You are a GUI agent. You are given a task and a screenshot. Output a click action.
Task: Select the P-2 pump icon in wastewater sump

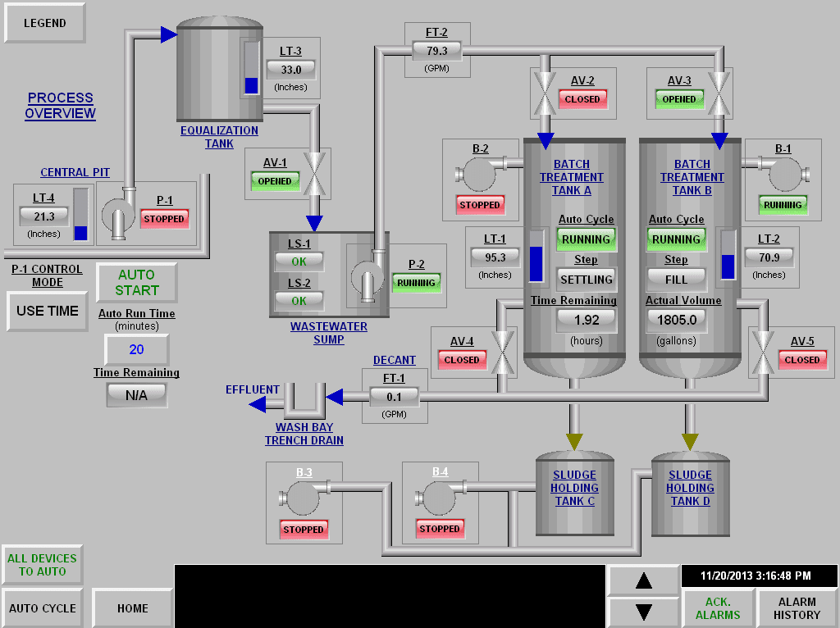(x=367, y=279)
